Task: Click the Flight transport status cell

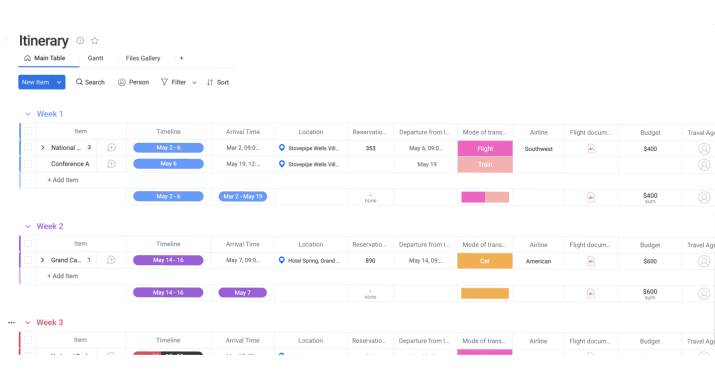Action: click(x=485, y=149)
